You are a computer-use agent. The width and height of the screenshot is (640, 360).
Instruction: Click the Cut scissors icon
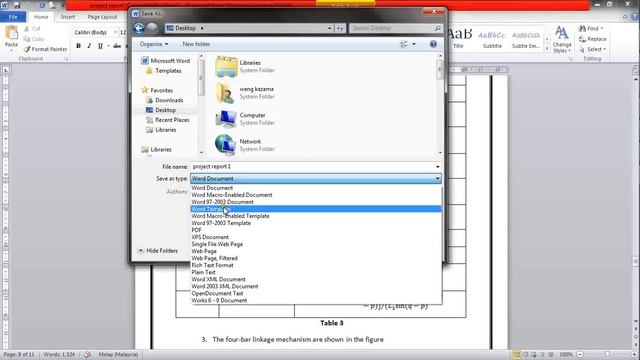(27, 29)
